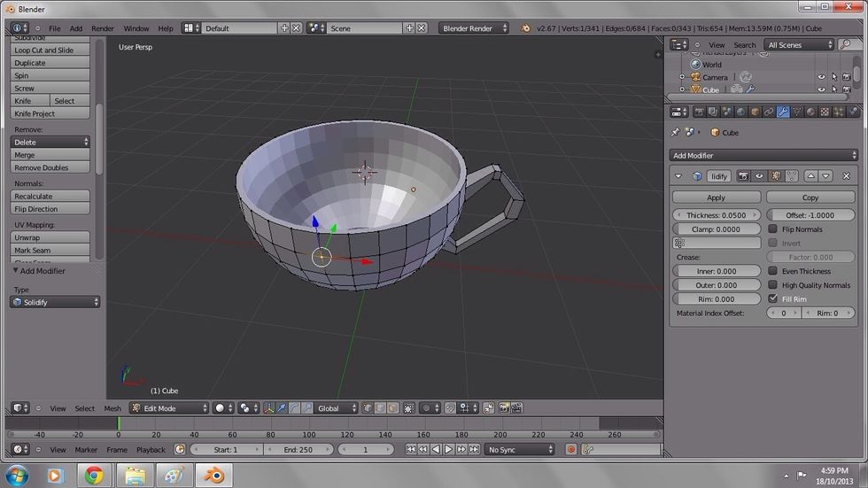Viewport: 868px width, 488px height.
Task: Uncheck the Fill Rim checkbox
Action: 772,298
